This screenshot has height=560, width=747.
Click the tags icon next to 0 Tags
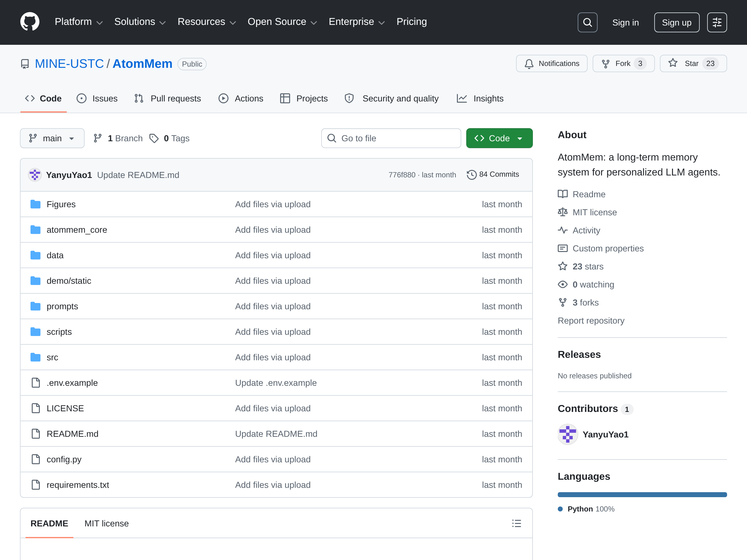154,138
